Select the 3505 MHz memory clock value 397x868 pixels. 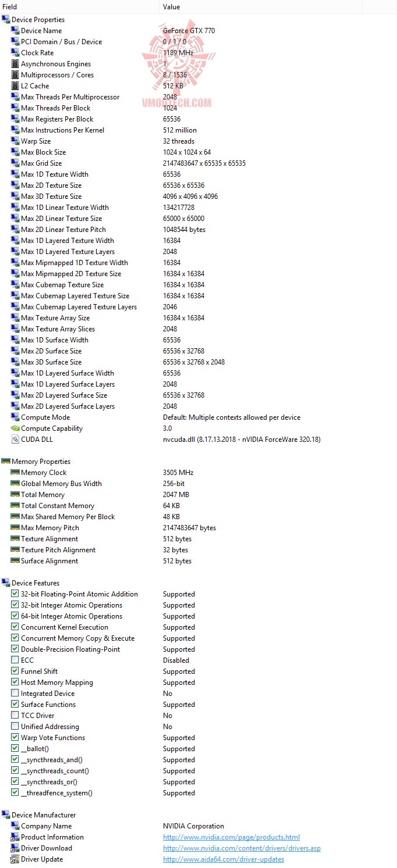click(178, 473)
